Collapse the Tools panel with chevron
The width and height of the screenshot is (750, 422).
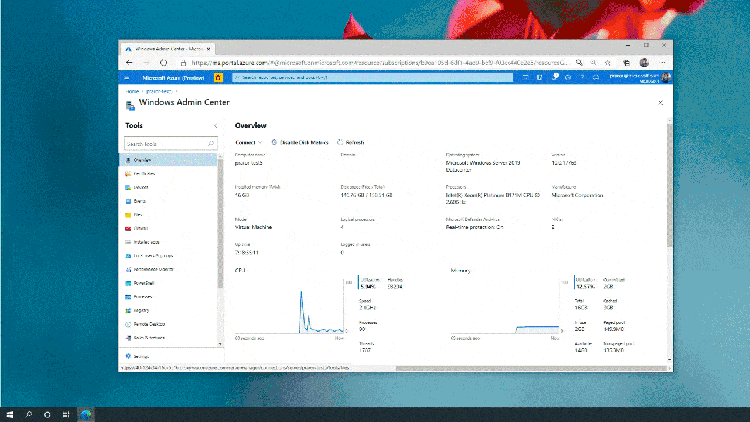(x=216, y=126)
